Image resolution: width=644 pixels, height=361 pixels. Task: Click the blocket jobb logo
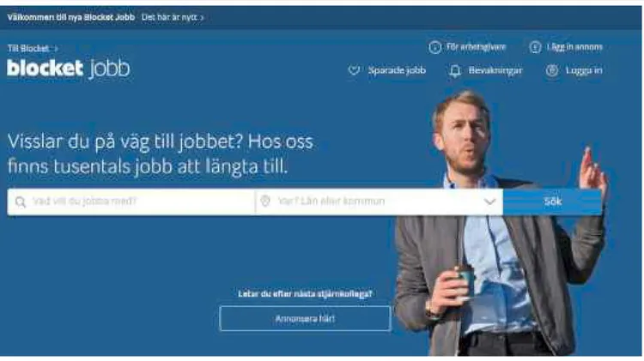pos(68,68)
